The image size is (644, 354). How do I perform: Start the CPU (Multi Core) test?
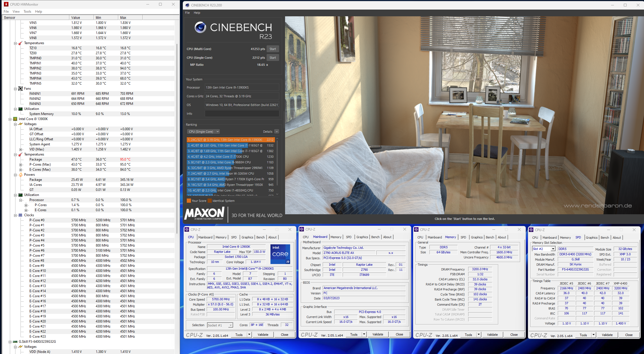pos(272,49)
